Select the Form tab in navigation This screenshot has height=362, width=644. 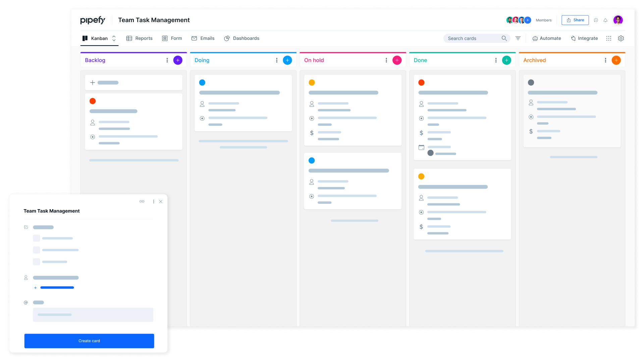pyautogui.click(x=173, y=38)
